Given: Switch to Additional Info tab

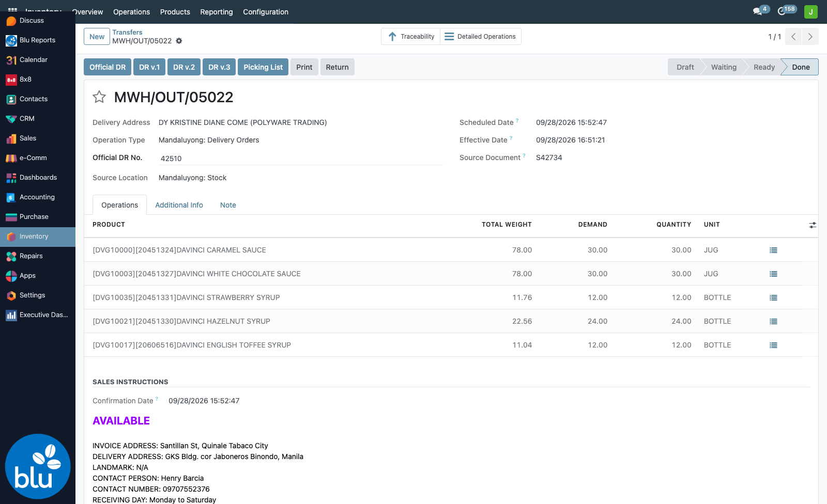Looking at the screenshot, I should [179, 205].
